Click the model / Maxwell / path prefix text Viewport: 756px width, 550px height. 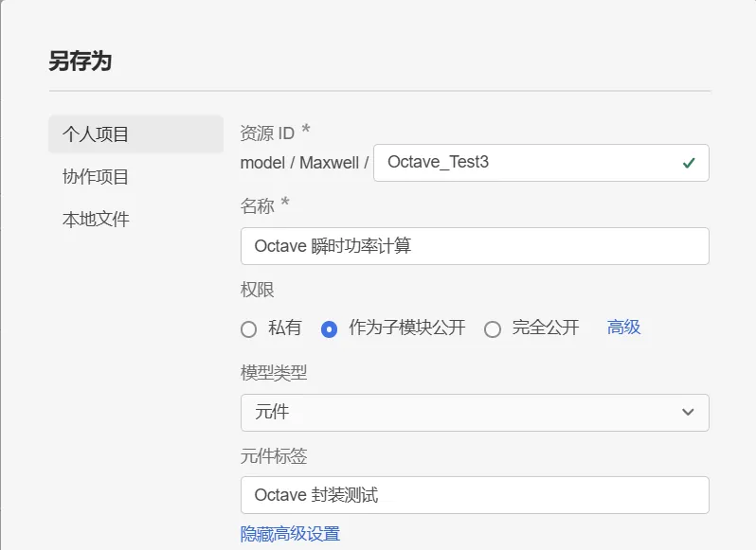tap(304, 163)
